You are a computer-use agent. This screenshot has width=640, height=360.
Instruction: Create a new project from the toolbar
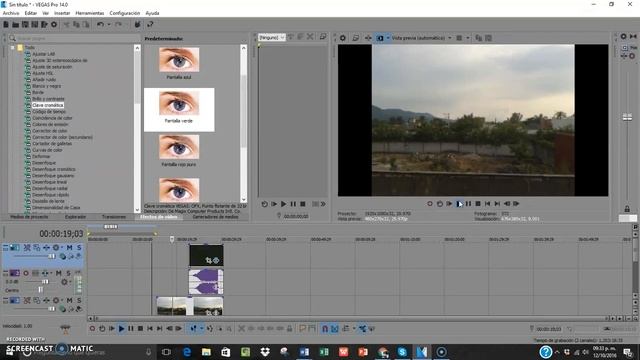6,24
